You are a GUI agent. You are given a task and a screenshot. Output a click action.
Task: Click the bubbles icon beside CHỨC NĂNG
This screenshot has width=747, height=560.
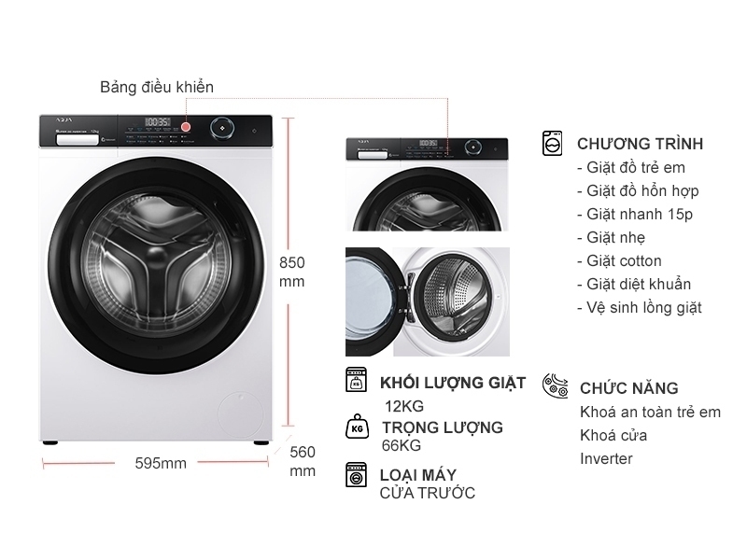pyautogui.click(x=555, y=385)
